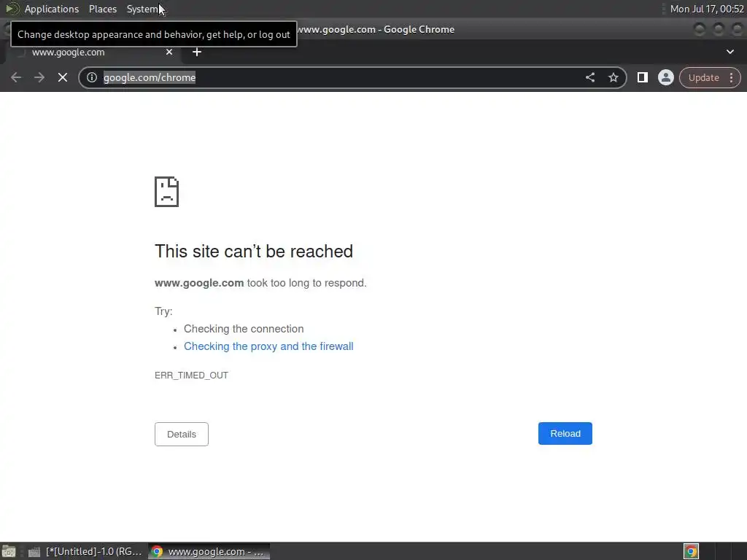Click the 'This site can't be reached' heading
747x560 pixels.
[253, 252]
